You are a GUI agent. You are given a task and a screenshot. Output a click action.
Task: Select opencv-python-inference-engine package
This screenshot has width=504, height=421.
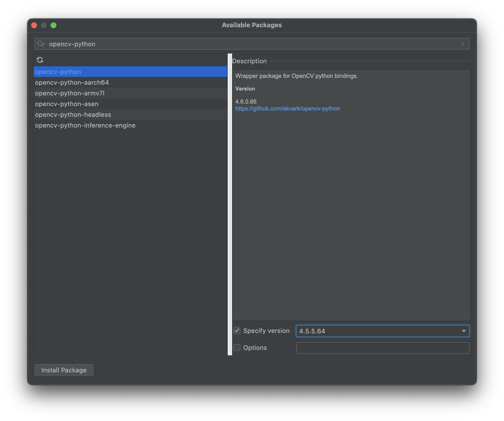pyautogui.click(x=85, y=125)
